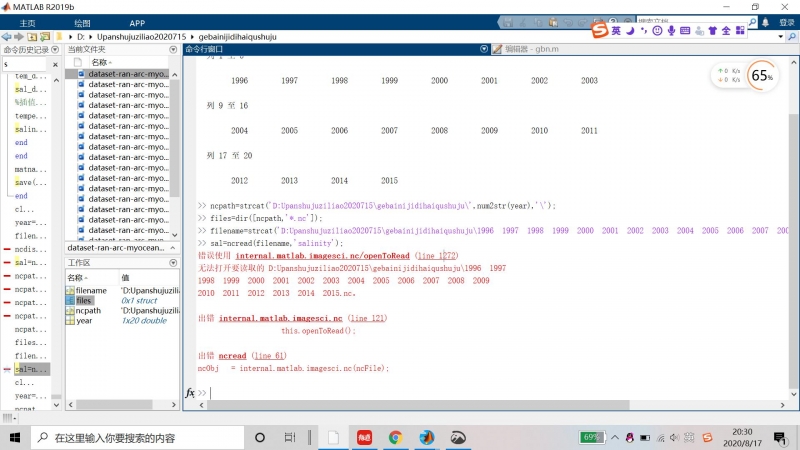Screen dimensions: 800x450
Task: Click the Sogou input method logo
Action: (599, 32)
